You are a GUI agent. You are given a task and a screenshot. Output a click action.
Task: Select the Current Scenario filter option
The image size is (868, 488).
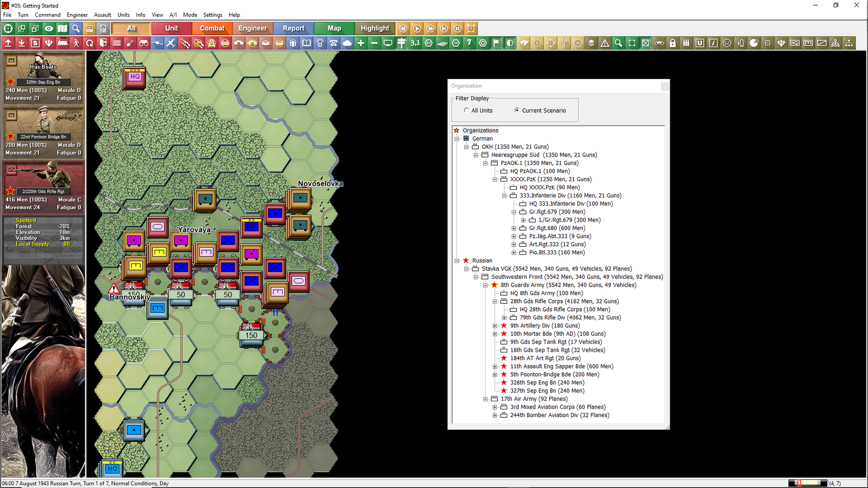[x=517, y=110]
